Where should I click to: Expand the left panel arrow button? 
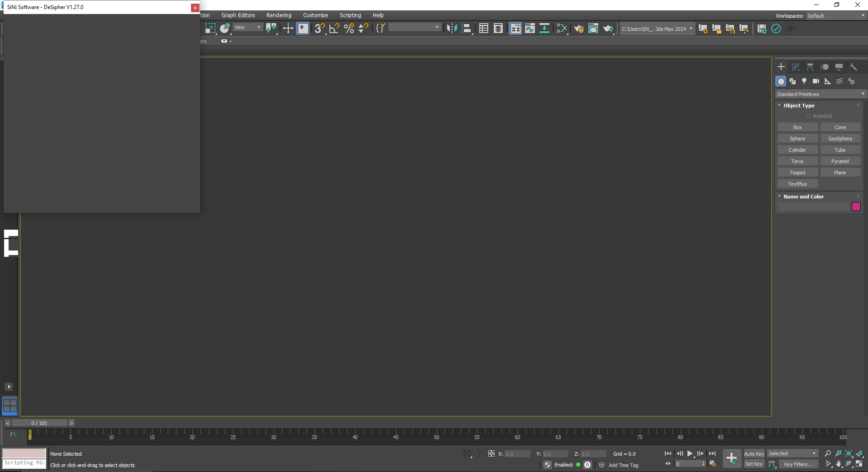point(9,386)
